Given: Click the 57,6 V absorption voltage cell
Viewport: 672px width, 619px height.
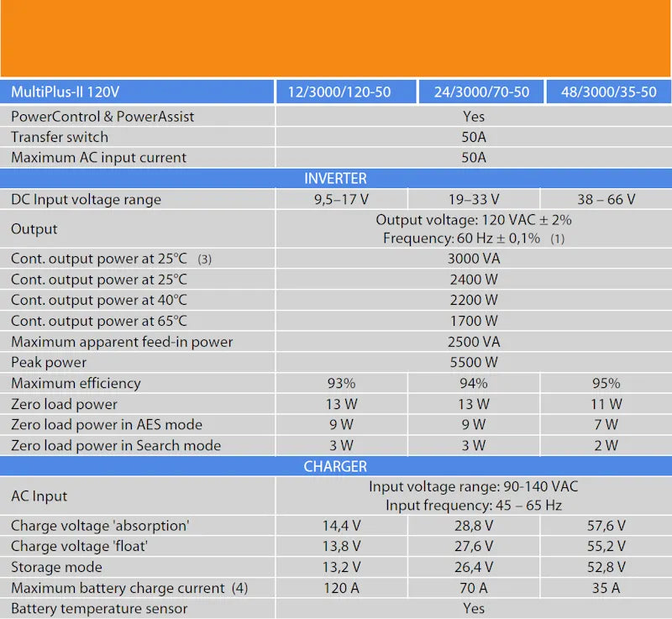Looking at the screenshot, I should pyautogui.click(x=606, y=526).
